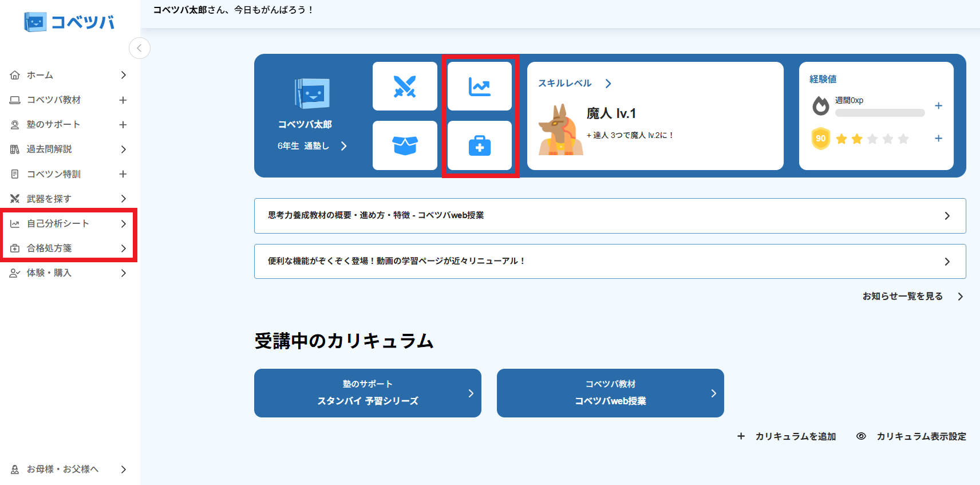980x485 pixels.
Task: Click the person icon beside 塾のサポート
Action: click(15, 124)
